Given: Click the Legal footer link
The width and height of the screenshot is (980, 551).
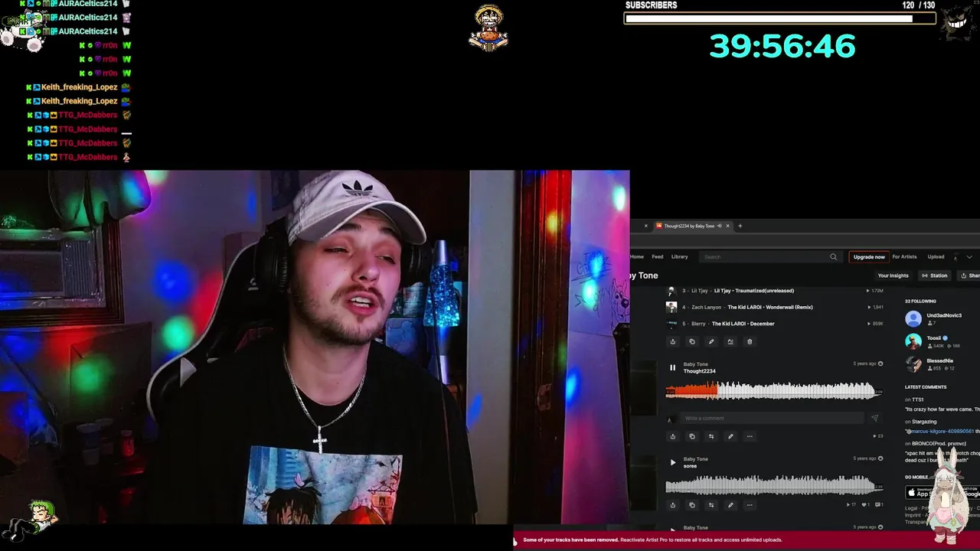Looking at the screenshot, I should (911, 508).
